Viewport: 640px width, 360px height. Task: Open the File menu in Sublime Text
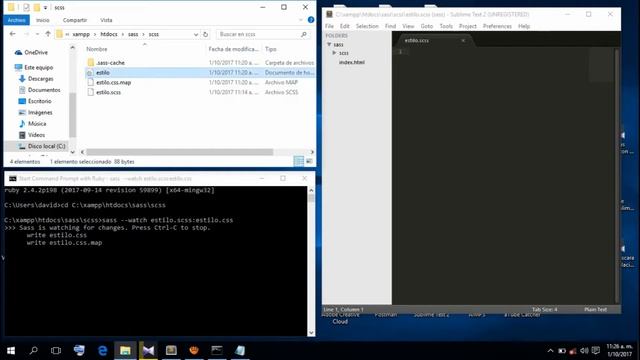[x=329, y=26]
